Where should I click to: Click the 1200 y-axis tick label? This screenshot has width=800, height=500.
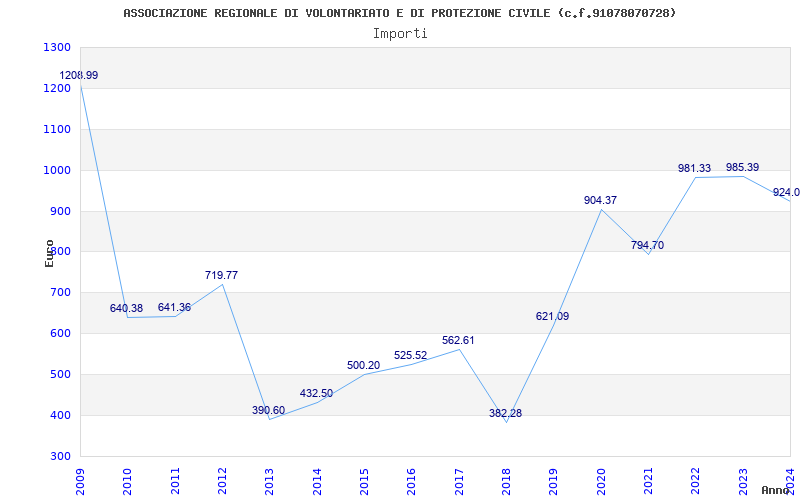coord(57,88)
